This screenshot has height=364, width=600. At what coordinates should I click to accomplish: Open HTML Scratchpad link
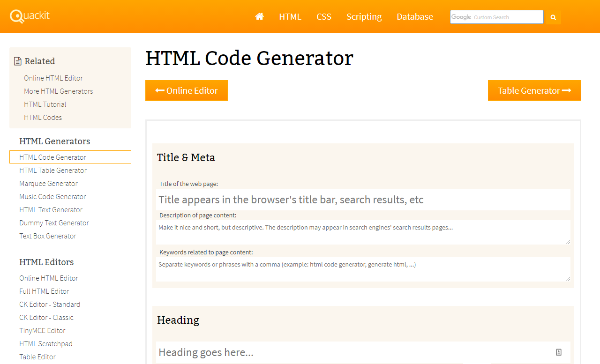(x=46, y=343)
